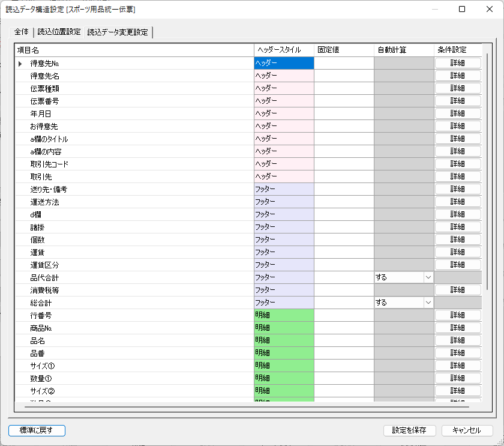The image size is (504, 446).
Task: Close the 読込データ構造設定 window
Action: (x=489, y=9)
